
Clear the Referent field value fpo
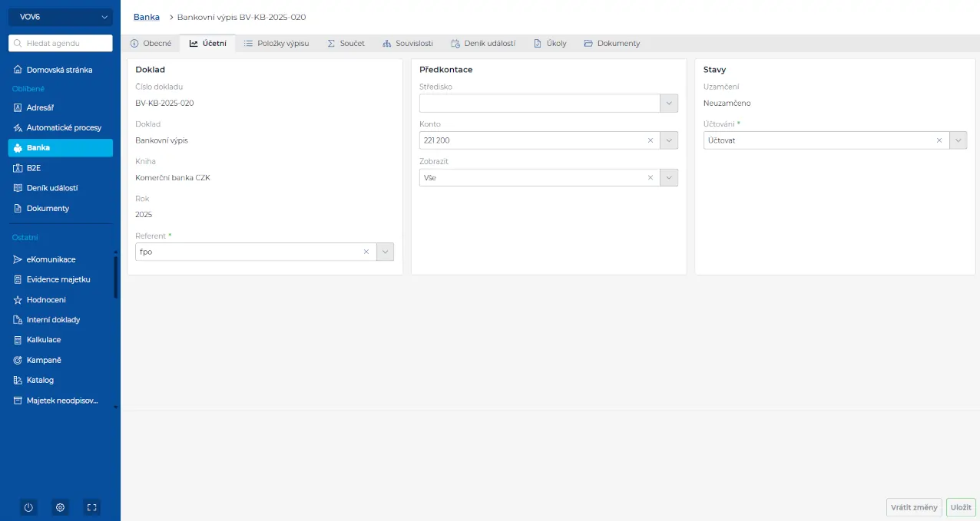pos(366,252)
